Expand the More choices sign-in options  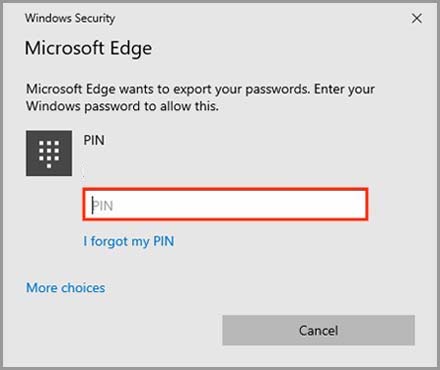[66, 288]
